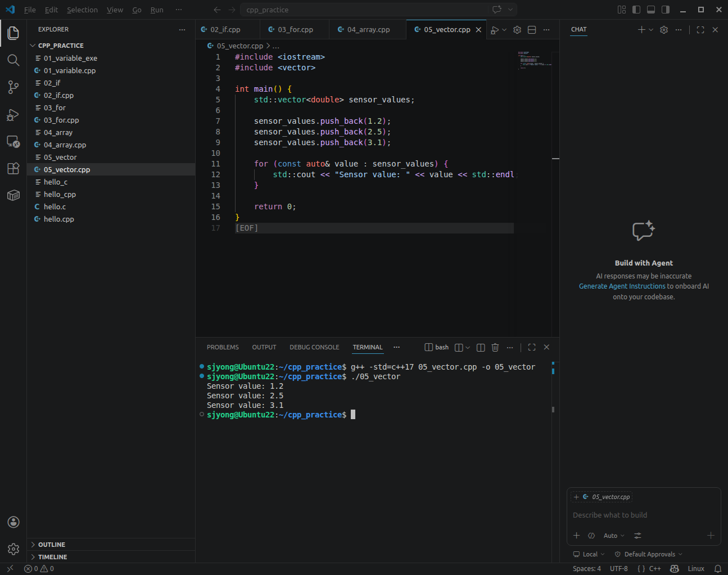Change encoding via UTF-8 status item

(x=619, y=569)
